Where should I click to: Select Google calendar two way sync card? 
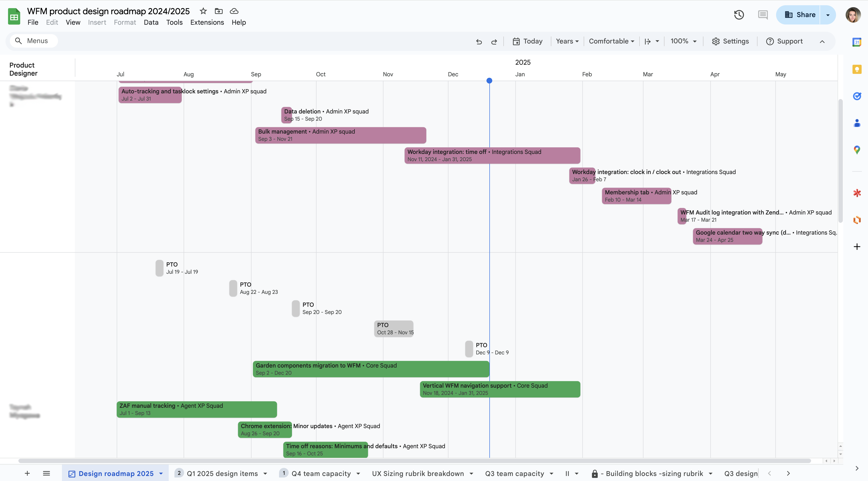[x=727, y=236]
